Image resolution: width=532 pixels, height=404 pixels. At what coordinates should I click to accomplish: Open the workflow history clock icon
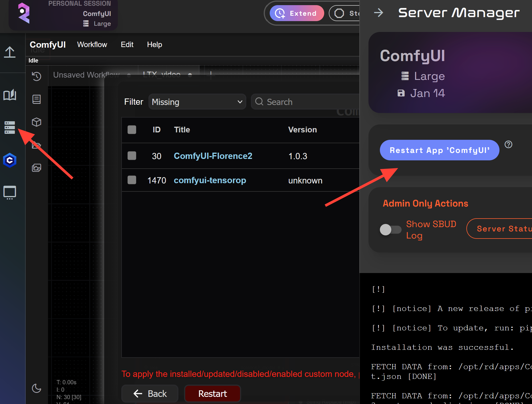click(x=37, y=76)
